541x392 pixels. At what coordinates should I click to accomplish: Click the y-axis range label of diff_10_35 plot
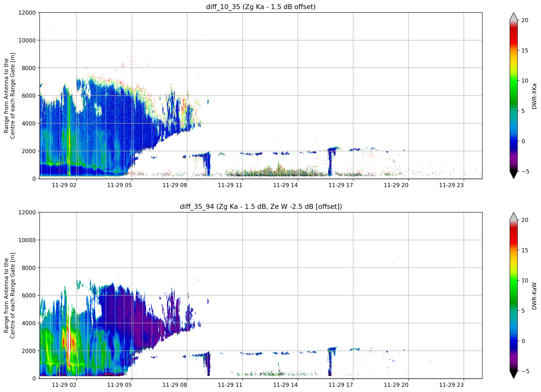coord(9,96)
